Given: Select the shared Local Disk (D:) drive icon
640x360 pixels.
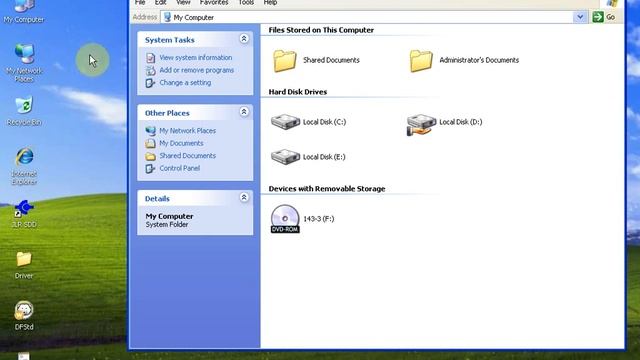Looking at the screenshot, I should coord(421,124).
